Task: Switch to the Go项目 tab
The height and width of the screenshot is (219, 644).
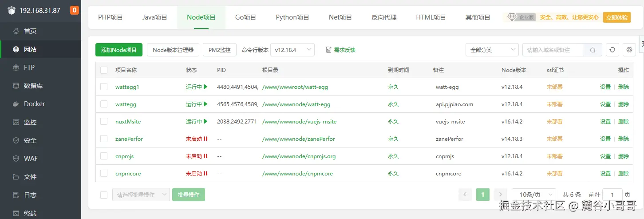Action: 246,17
